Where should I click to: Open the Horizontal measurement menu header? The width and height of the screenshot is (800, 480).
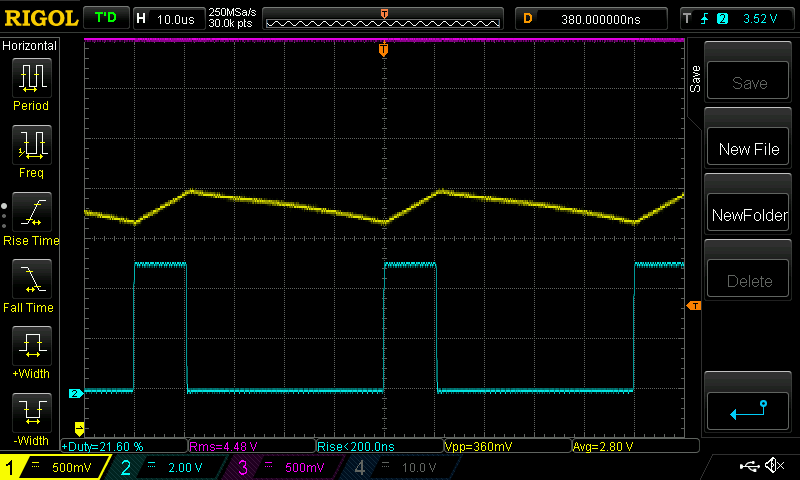(30, 46)
